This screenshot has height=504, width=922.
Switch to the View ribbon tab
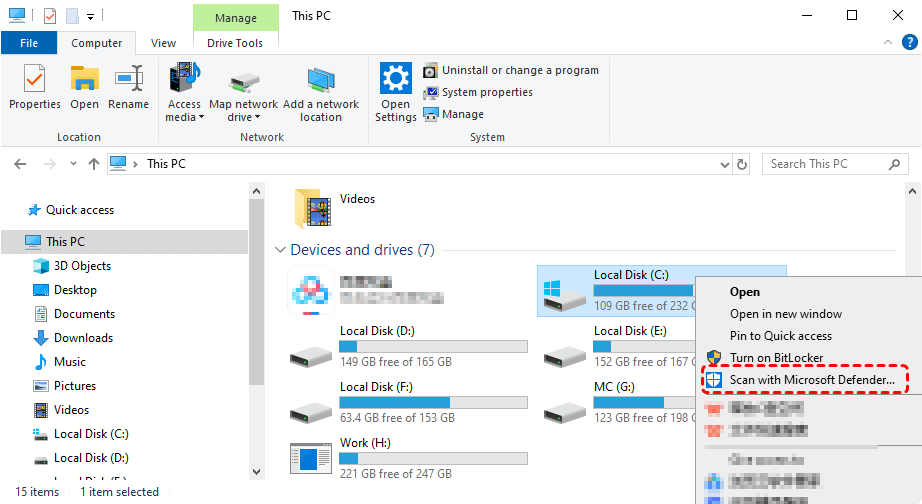[x=163, y=43]
